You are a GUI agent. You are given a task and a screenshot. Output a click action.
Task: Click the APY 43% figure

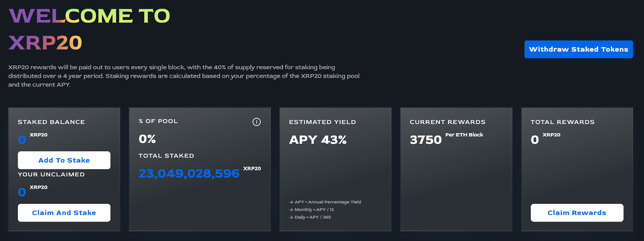point(318,140)
